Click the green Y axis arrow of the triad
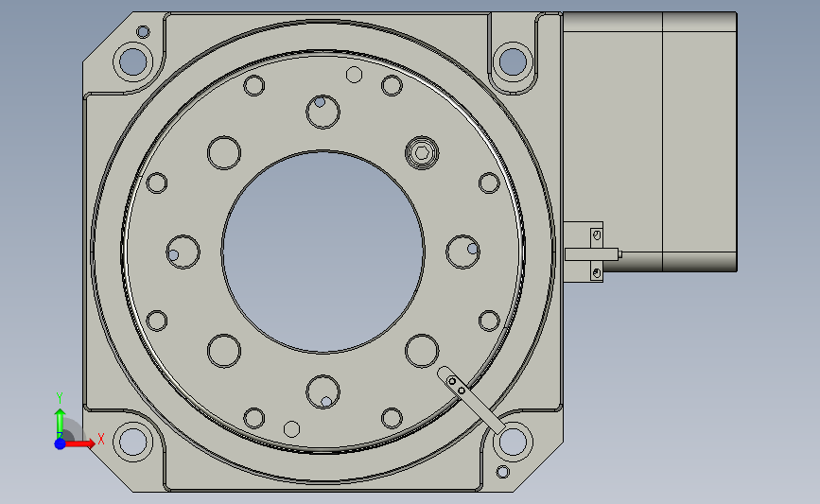The image size is (820, 504). [x=60, y=424]
